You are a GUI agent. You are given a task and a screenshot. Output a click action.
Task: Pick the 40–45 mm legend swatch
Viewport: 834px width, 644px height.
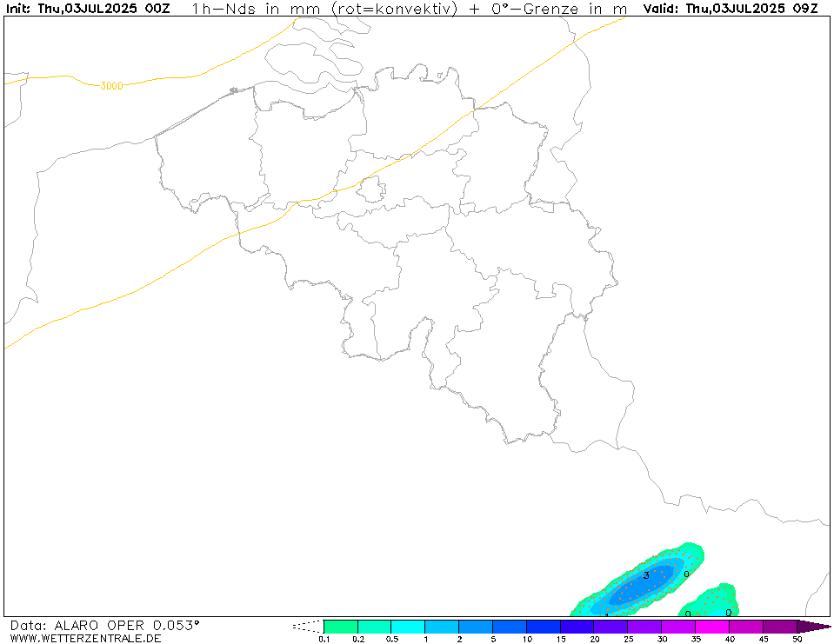point(745,627)
